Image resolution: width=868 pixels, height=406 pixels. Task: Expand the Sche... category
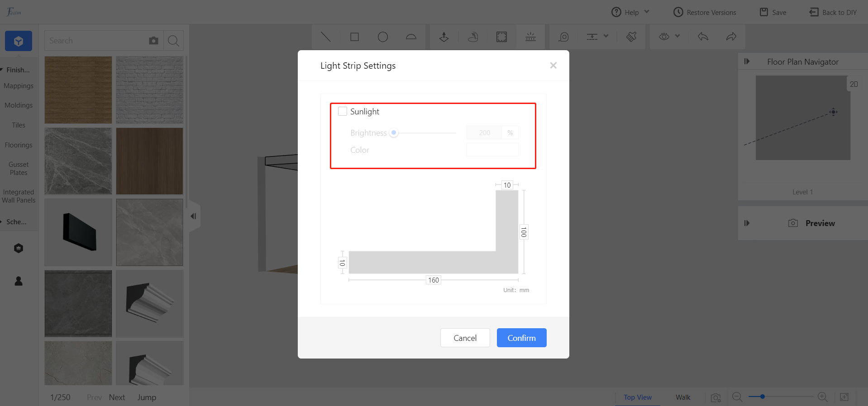click(x=14, y=222)
